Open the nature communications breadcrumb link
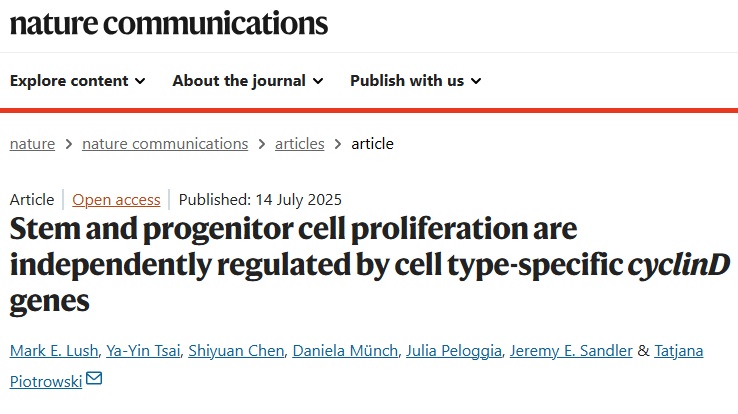 coord(165,144)
